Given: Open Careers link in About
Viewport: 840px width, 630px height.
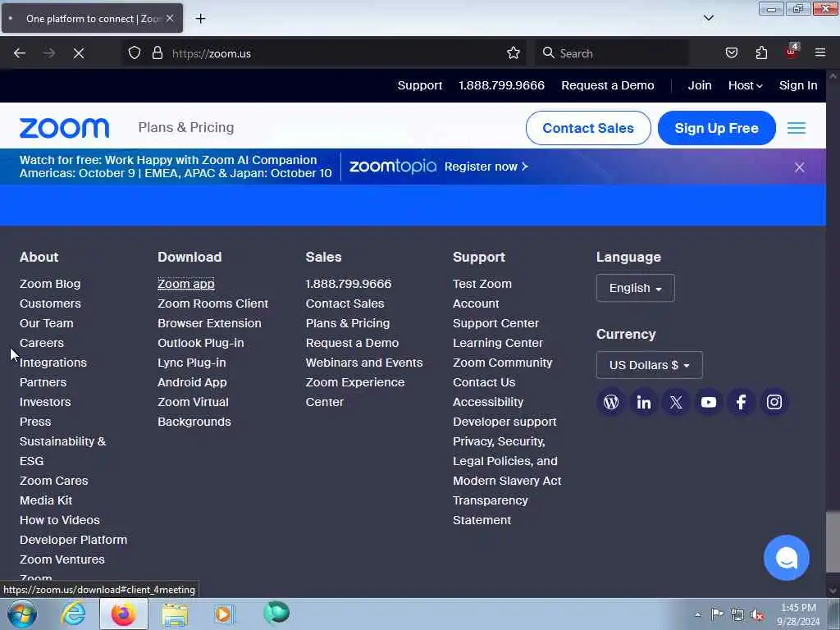Looking at the screenshot, I should coord(42,343).
